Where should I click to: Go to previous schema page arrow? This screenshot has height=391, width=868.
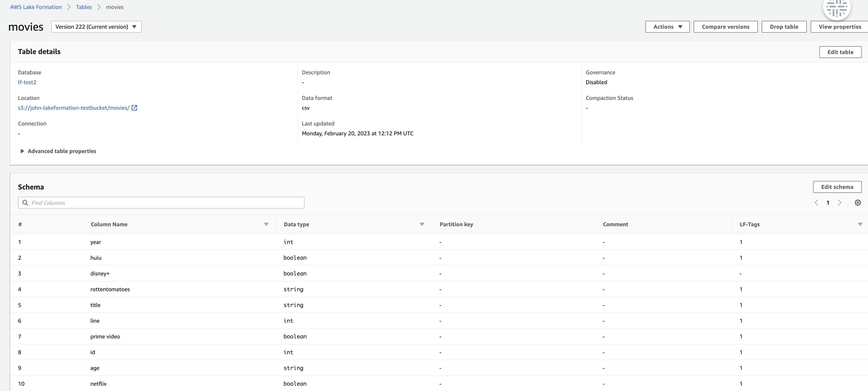pos(816,203)
